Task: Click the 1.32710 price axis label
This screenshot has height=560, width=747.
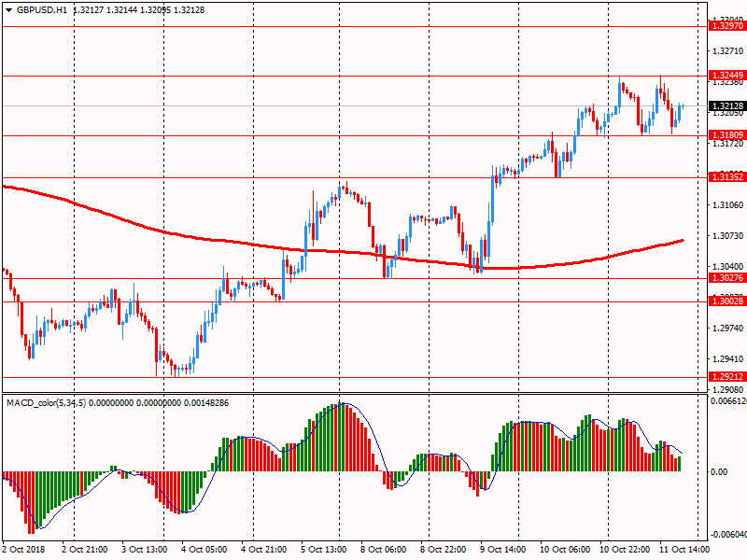Action: click(728, 51)
